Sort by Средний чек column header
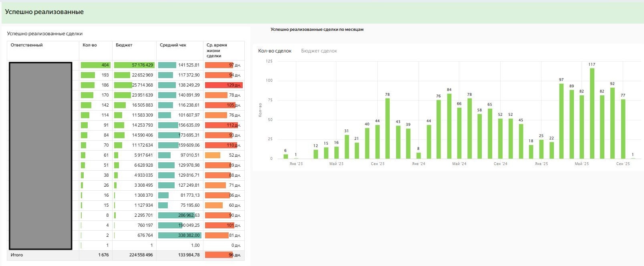The height and width of the screenshot is (266, 644). 173,45
